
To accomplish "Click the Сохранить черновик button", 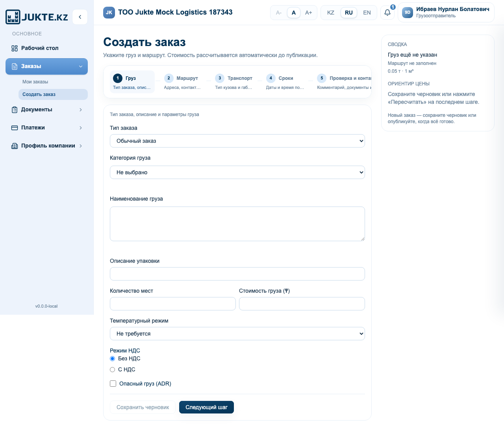I will (143, 407).
